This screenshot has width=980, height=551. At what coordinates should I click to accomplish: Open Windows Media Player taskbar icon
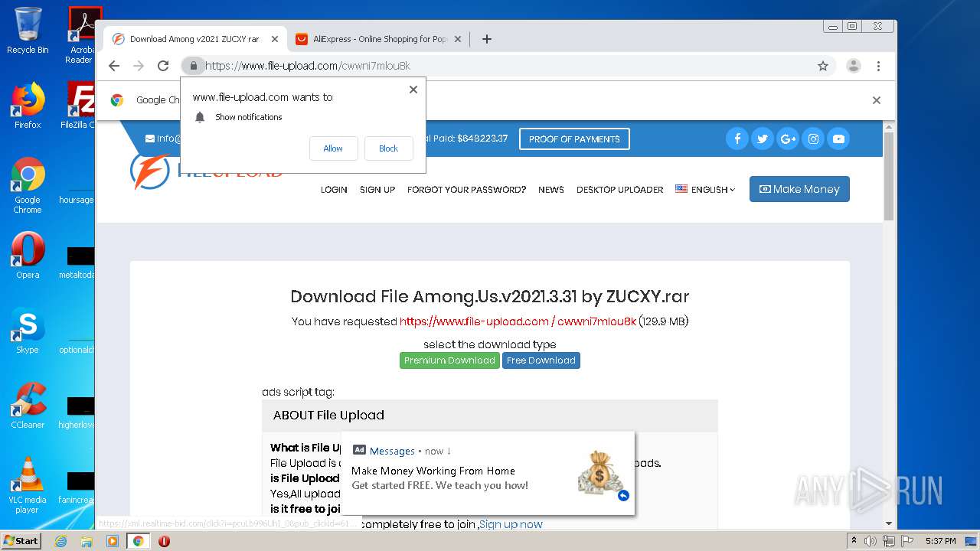(x=113, y=541)
